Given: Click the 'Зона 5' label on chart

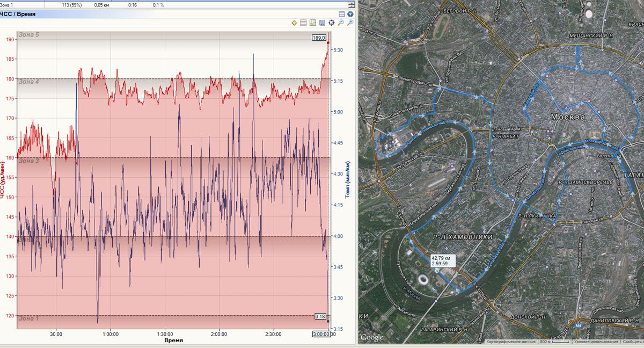Looking at the screenshot, I should [x=29, y=35].
